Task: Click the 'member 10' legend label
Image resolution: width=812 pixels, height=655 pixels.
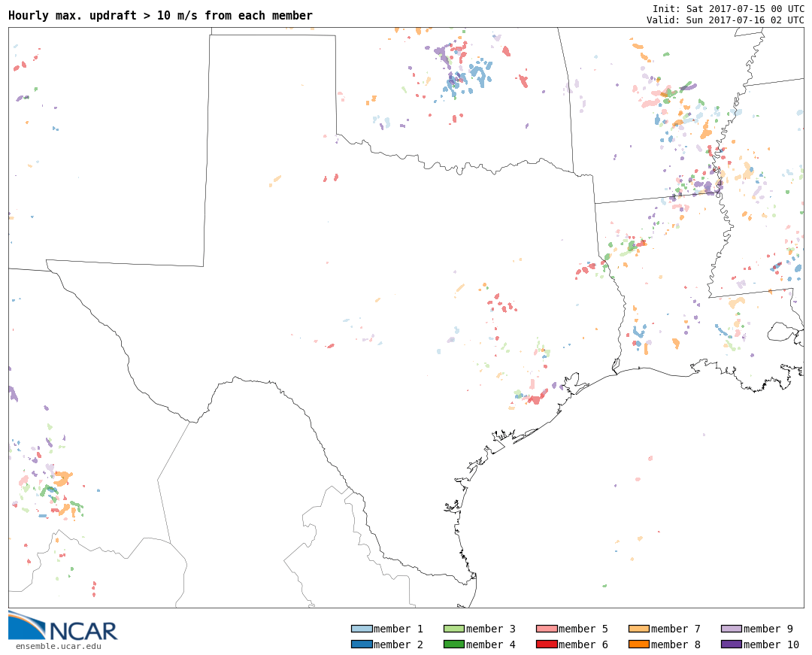Action: coord(771,644)
